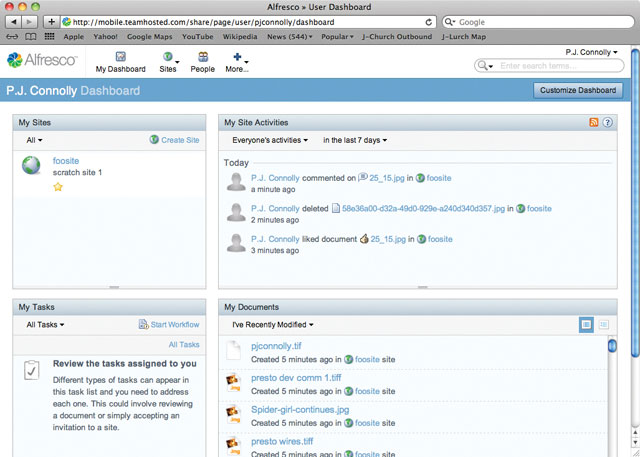The height and width of the screenshot is (457, 640).
Task: Switch My Documents to simple view
Action: (587, 325)
